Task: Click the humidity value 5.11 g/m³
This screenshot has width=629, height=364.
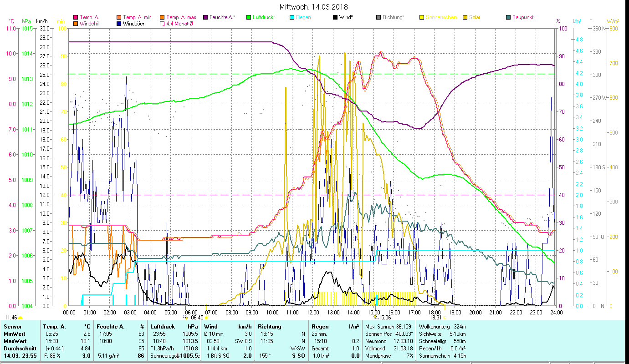Action: point(109,356)
